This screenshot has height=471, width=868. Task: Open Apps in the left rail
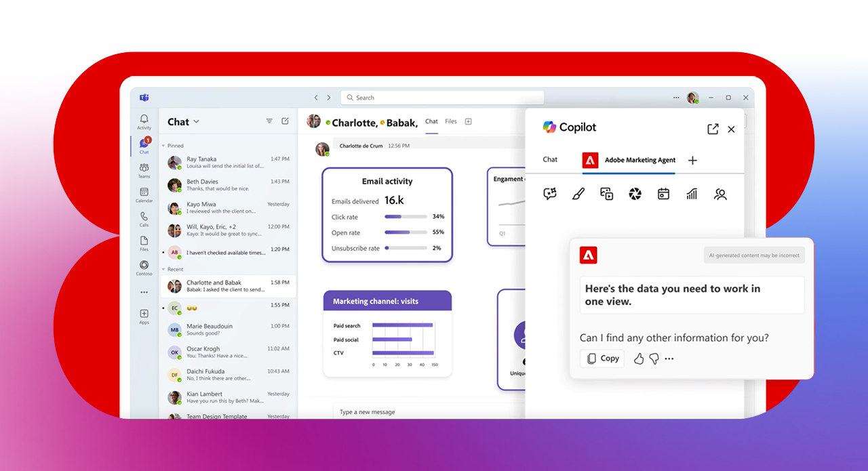pos(144,316)
